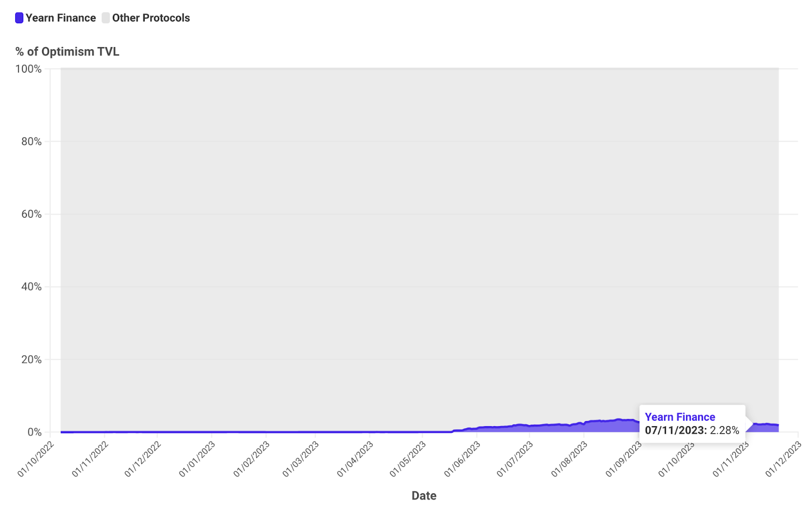This screenshot has height=515, width=812.
Task: Select the 01/01/2023 date label
Action: [197, 459]
